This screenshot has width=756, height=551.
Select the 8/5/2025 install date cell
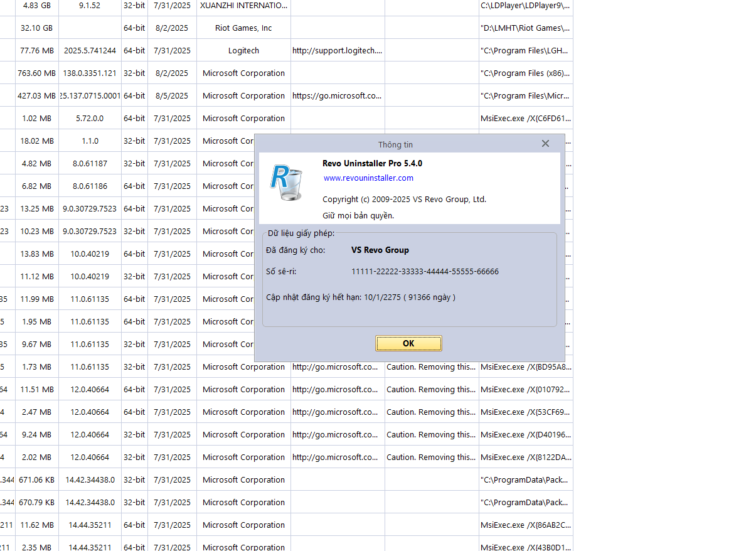tap(171, 96)
